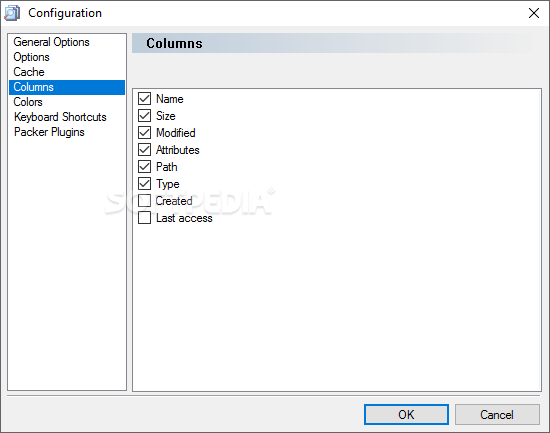Image resolution: width=550 pixels, height=433 pixels.
Task: Uncheck the Size column checkbox
Action: click(x=145, y=115)
